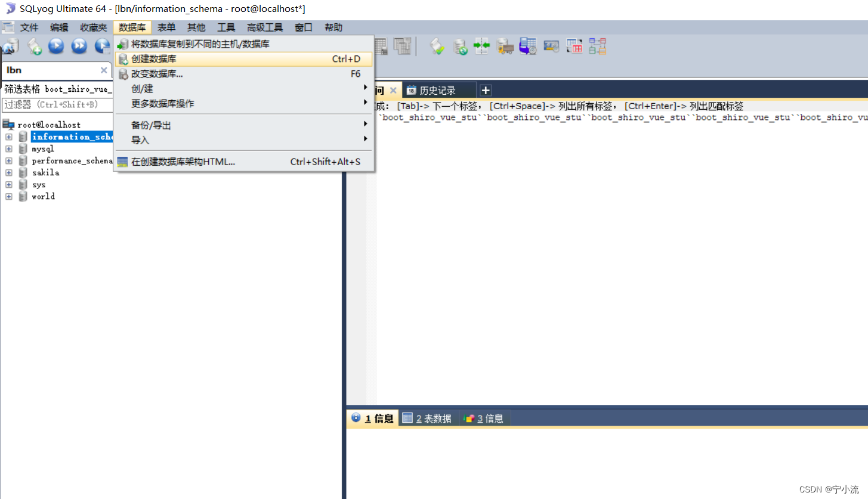Click the execute all queries double-arrow icon

click(79, 46)
